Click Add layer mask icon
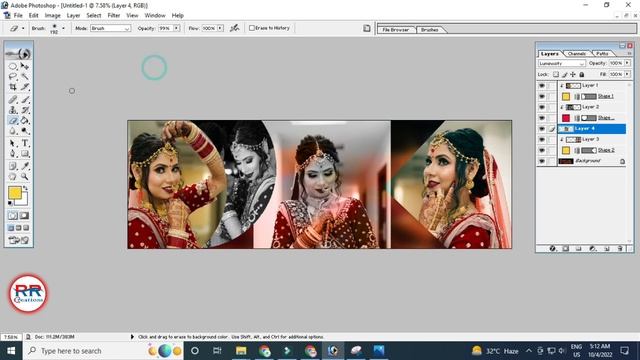Screen dimensions: 640x360 [x=566, y=248]
